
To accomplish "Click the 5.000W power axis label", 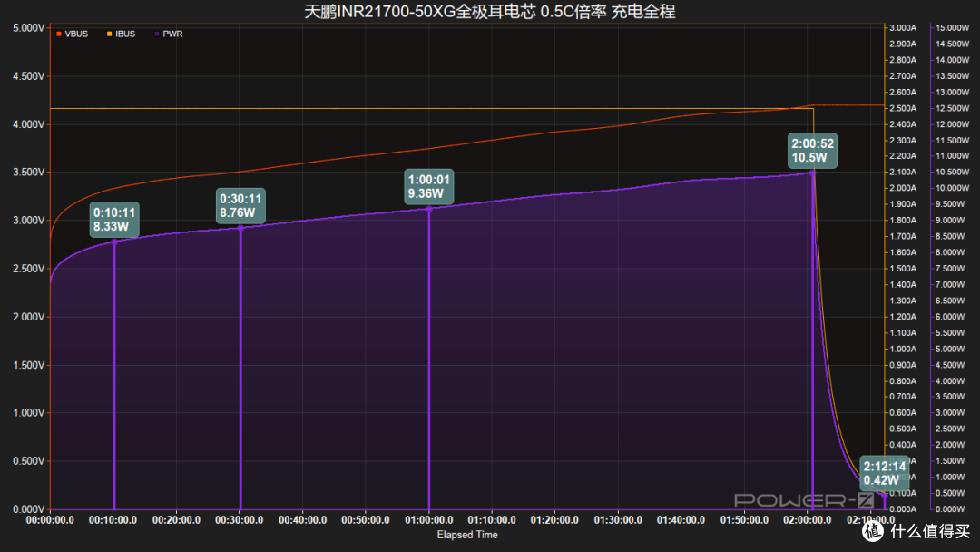I will click(950, 349).
